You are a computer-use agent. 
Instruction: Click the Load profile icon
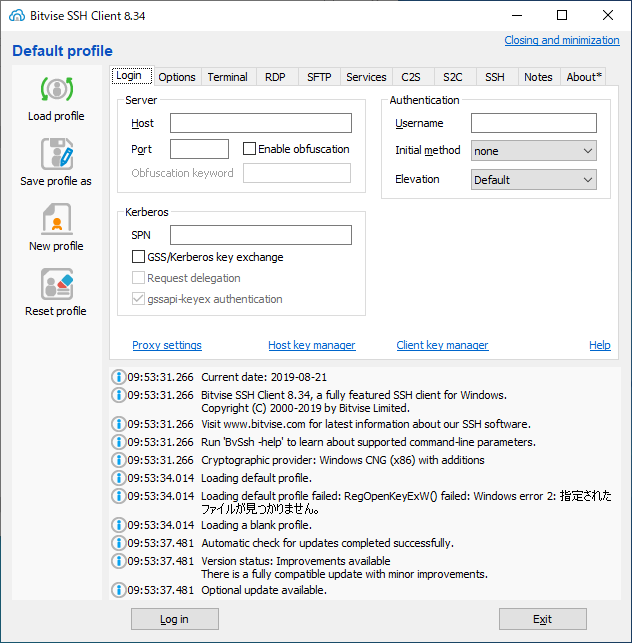57,89
